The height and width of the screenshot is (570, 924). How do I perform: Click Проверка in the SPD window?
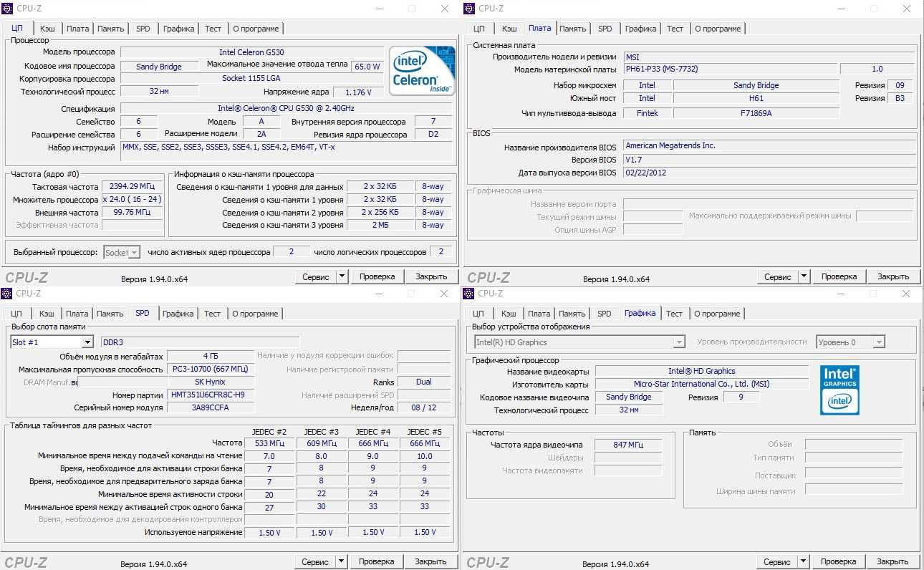[x=377, y=561]
